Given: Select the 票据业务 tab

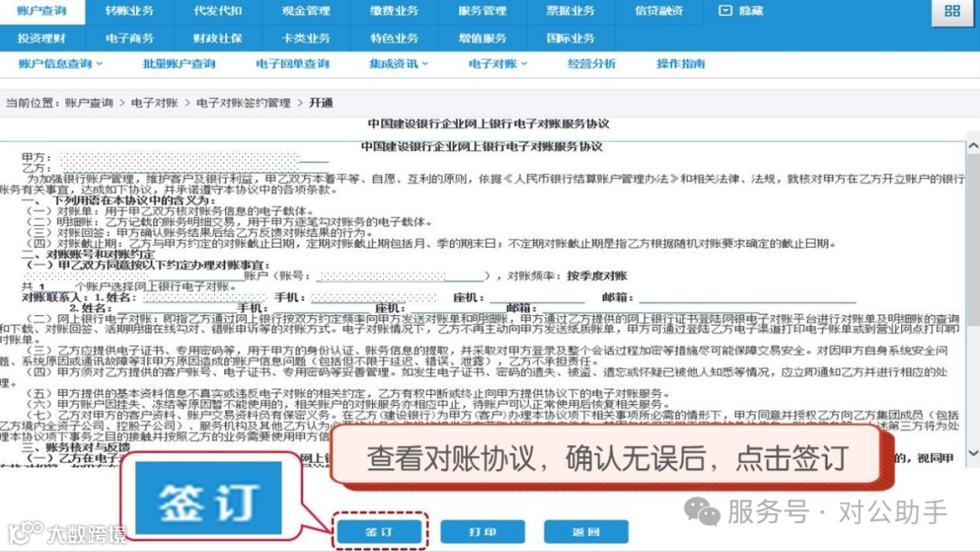Looking at the screenshot, I should pos(570,11).
